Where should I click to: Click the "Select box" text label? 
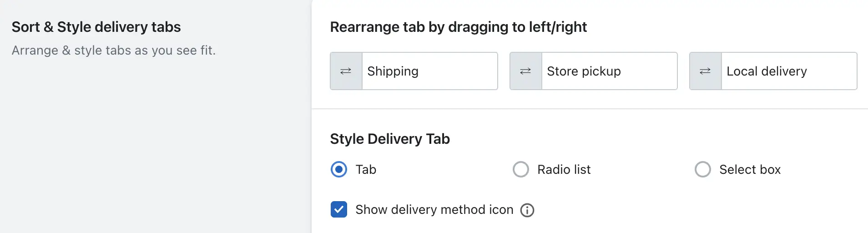[750, 169]
